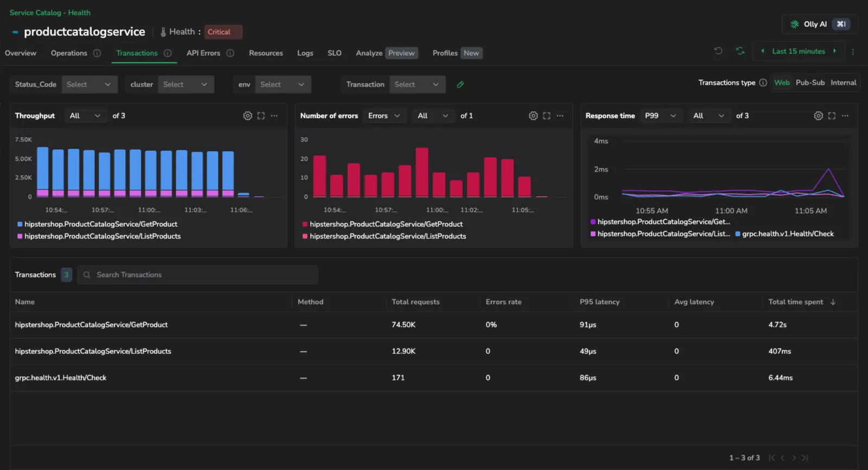Click the undo/reset time icon
Image resolution: width=868 pixels, height=470 pixels.
click(x=718, y=51)
